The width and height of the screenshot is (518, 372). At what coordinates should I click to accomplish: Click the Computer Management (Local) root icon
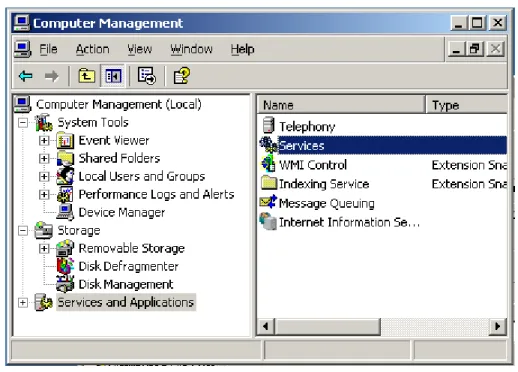coord(23,104)
